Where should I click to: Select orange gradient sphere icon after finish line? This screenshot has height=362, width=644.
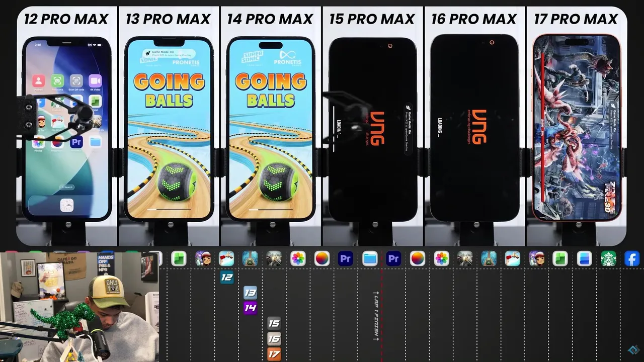pyautogui.click(x=418, y=258)
